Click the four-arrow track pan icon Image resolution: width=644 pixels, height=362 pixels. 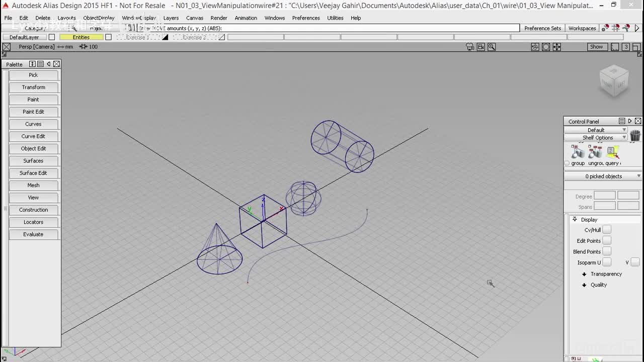pos(557,47)
